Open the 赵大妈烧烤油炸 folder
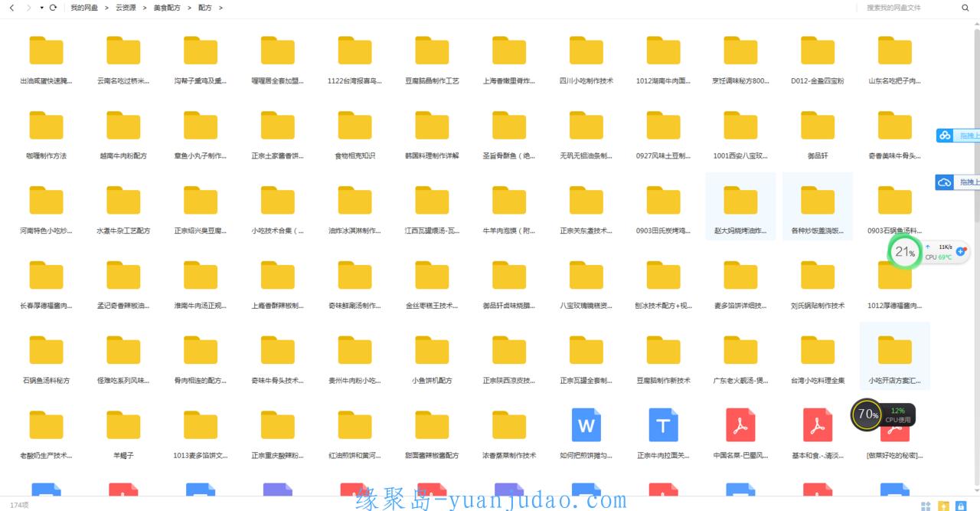The width and height of the screenshot is (980, 511). pyautogui.click(x=740, y=207)
